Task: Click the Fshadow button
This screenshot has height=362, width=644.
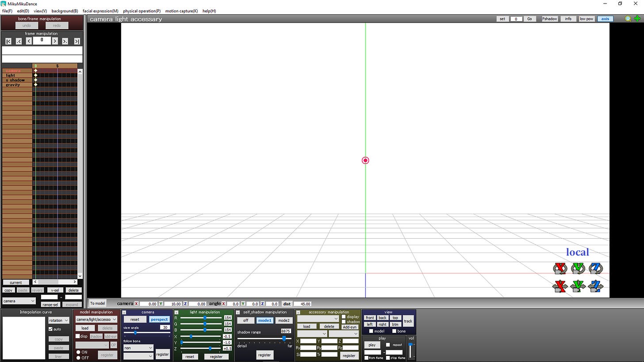Action: coord(550,19)
